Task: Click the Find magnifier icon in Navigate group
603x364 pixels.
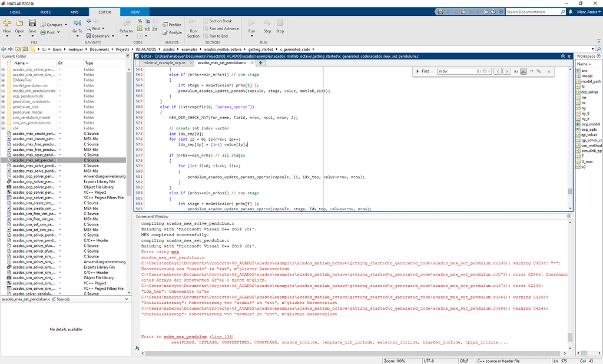Action: tap(89, 28)
